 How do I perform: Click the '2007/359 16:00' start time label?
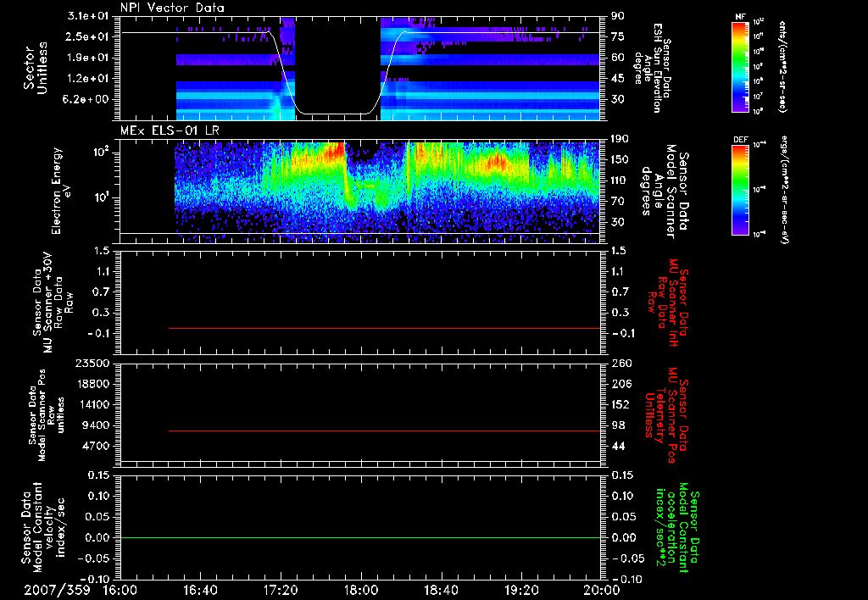click(81, 590)
